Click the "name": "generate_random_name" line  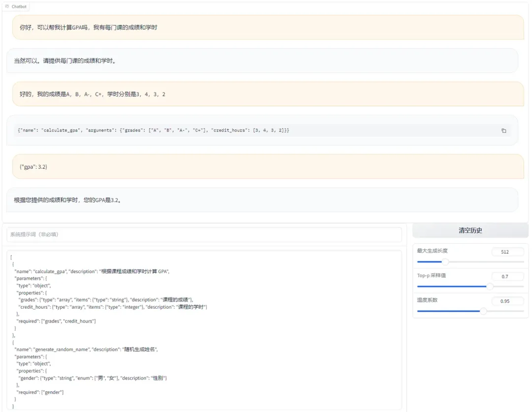coord(86,349)
